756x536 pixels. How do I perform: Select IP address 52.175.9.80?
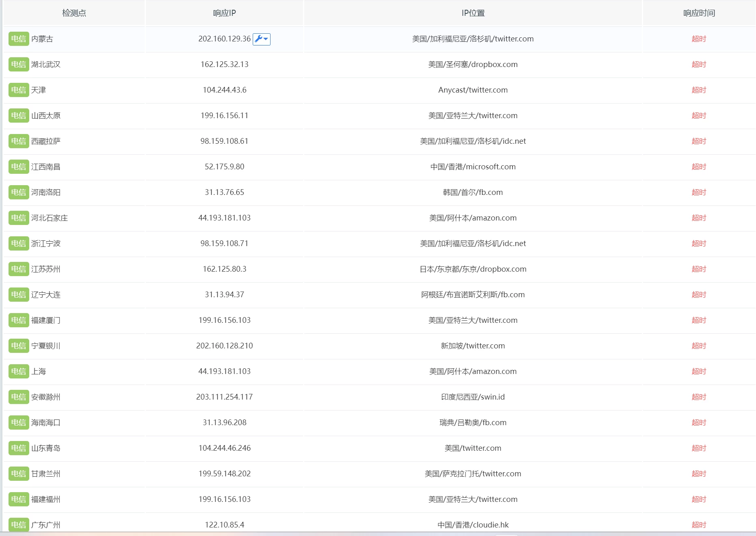[x=224, y=167]
